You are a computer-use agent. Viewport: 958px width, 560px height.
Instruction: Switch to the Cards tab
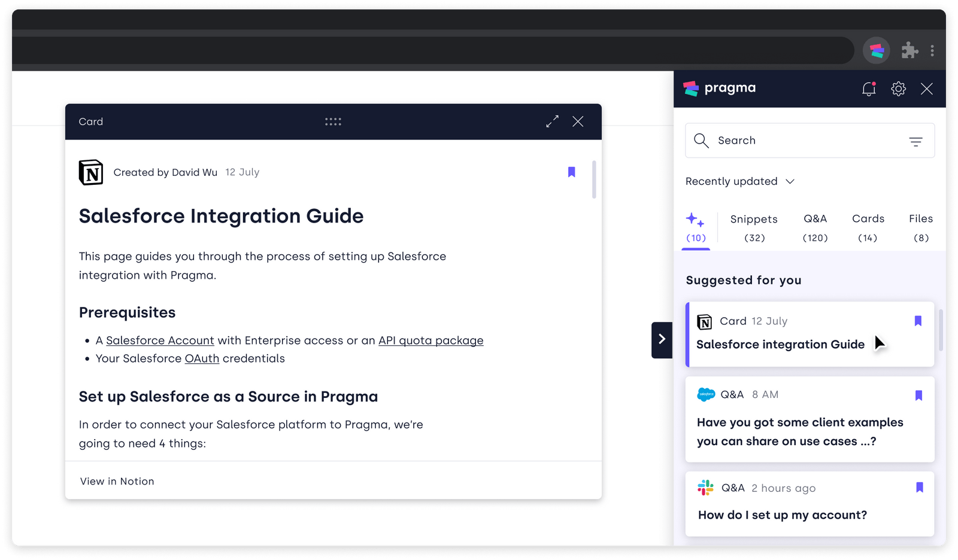tap(868, 228)
